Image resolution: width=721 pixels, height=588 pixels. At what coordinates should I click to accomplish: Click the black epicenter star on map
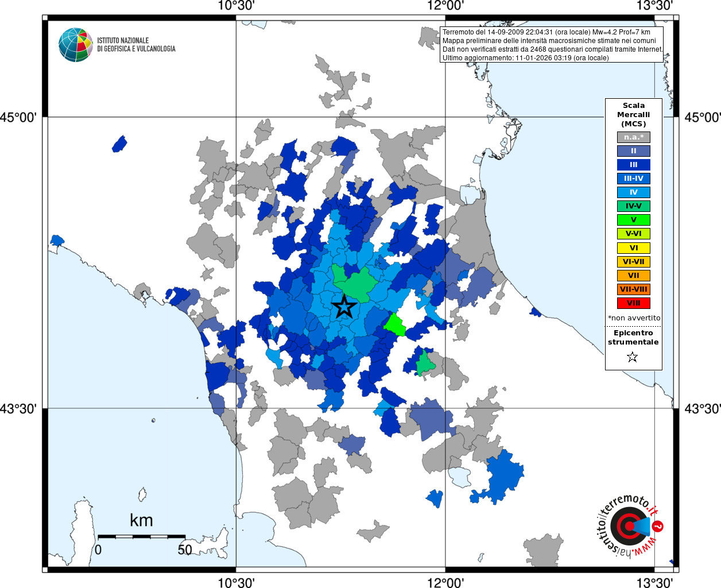[x=344, y=307]
